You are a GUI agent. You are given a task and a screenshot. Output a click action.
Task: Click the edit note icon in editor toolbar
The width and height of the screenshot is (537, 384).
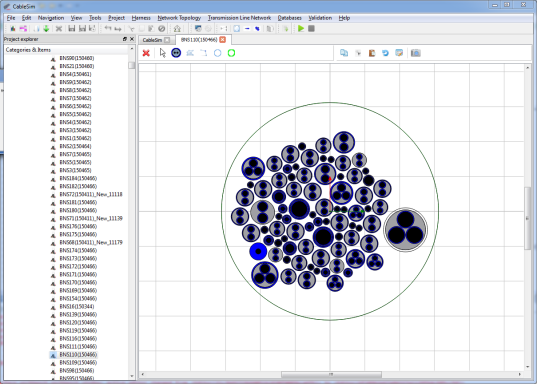tap(399, 53)
